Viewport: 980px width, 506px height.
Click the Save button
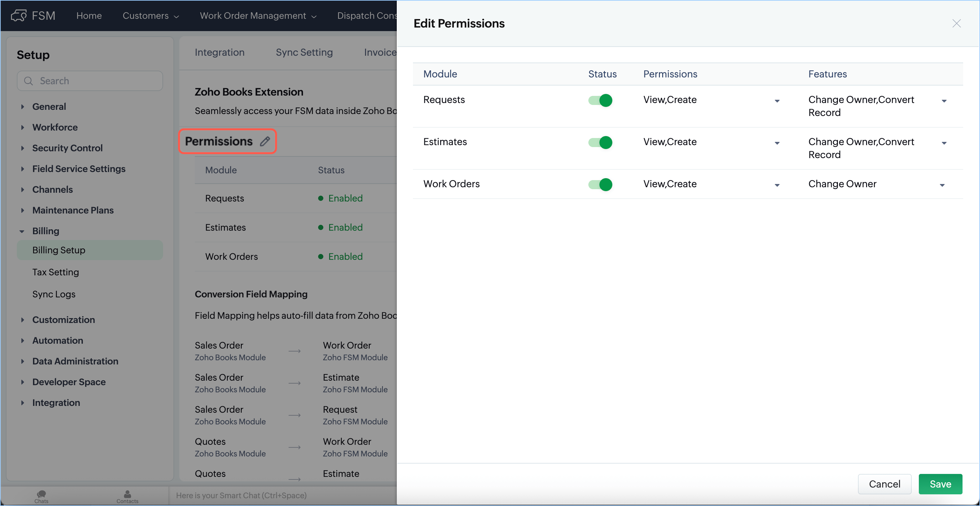(x=940, y=484)
